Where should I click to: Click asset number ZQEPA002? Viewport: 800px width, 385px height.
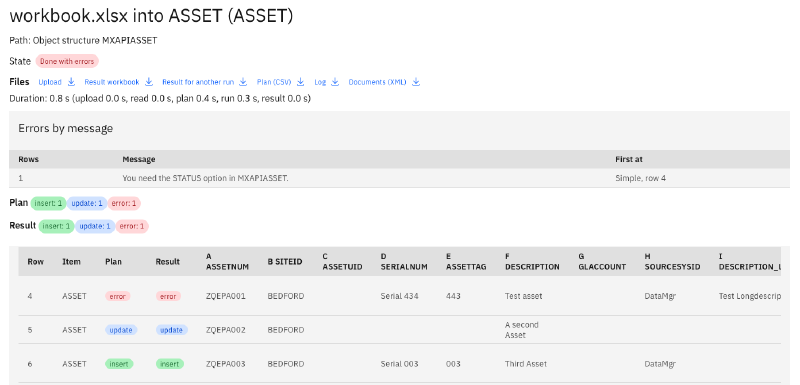(226, 330)
